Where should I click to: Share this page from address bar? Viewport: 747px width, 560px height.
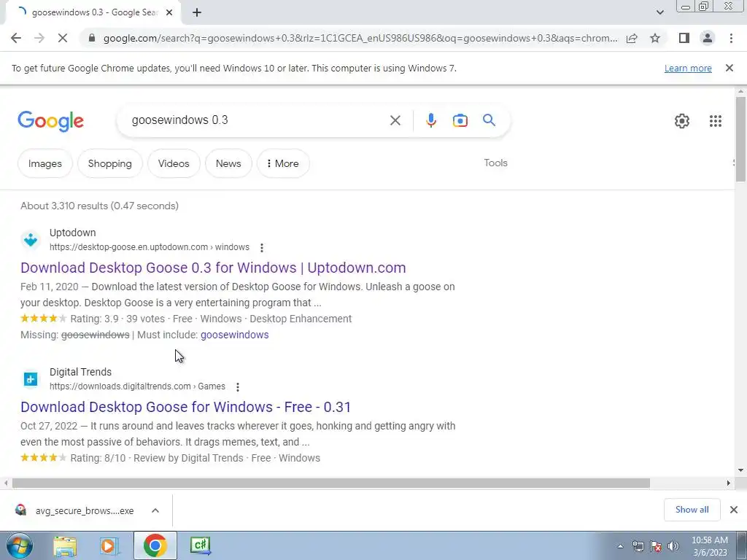click(632, 38)
